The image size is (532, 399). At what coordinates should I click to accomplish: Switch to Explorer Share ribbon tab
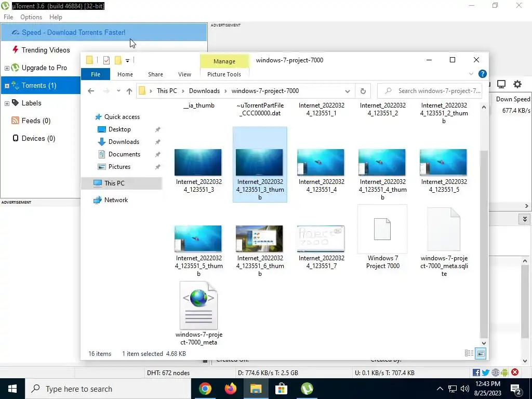pos(155,74)
